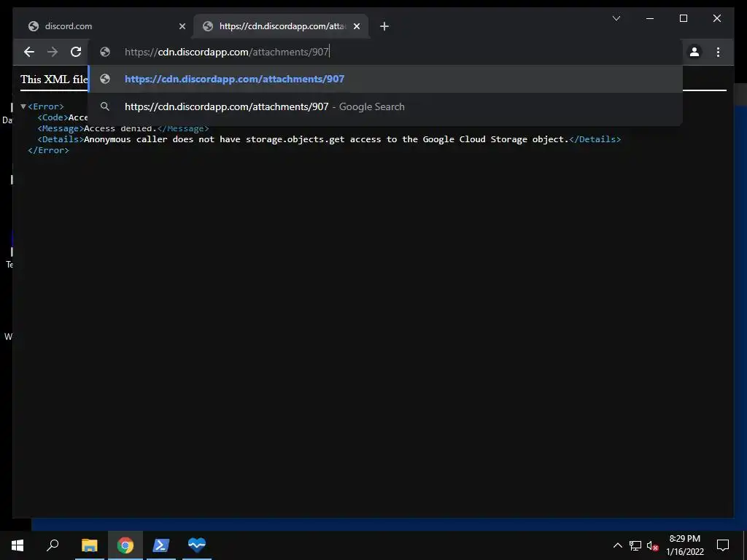Choose the blue cdn.discordapp.com URL suggestion

386,79
